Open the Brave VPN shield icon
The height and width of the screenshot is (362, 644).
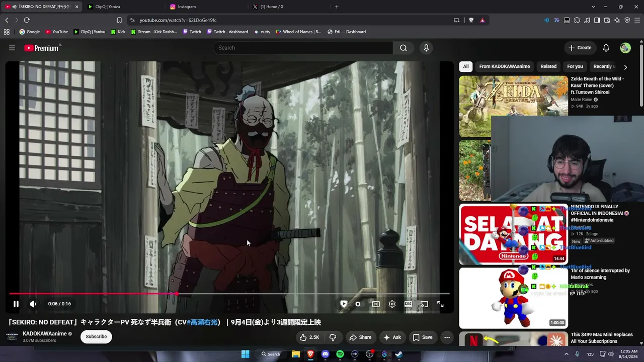(x=627, y=20)
